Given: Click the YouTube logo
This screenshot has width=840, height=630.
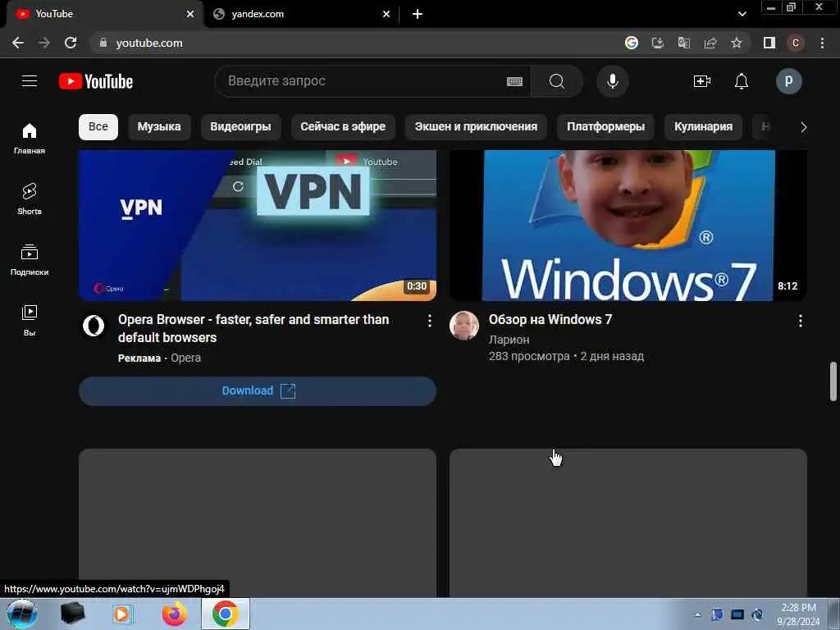Looking at the screenshot, I should click(96, 81).
